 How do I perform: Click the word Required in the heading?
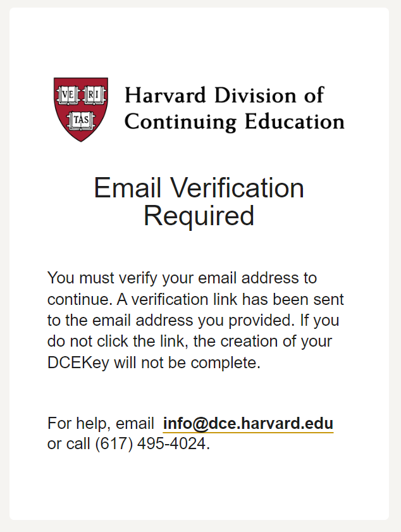tap(199, 216)
